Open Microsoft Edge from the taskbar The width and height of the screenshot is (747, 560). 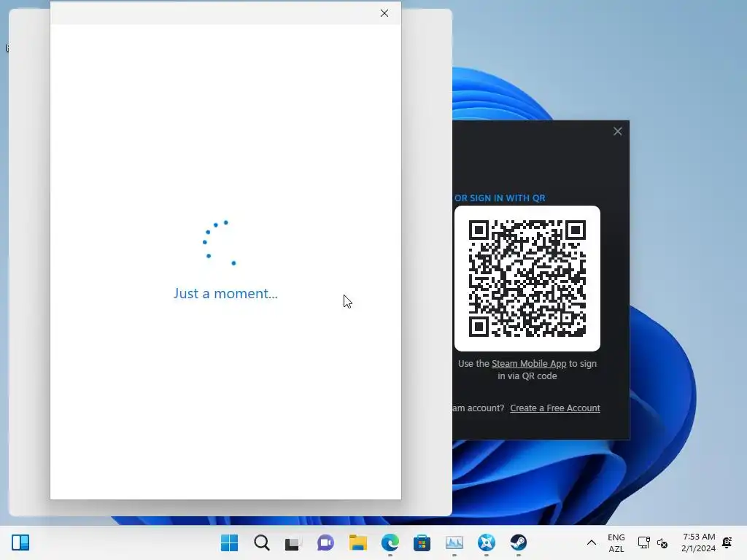pos(390,542)
